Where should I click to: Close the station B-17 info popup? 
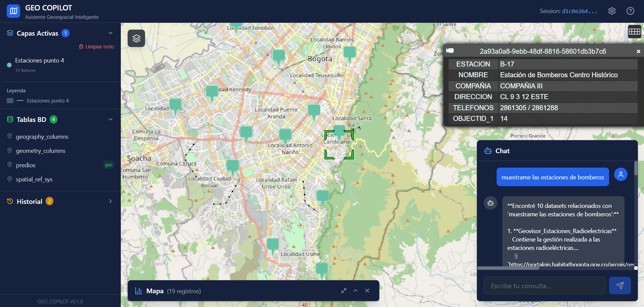(x=638, y=51)
